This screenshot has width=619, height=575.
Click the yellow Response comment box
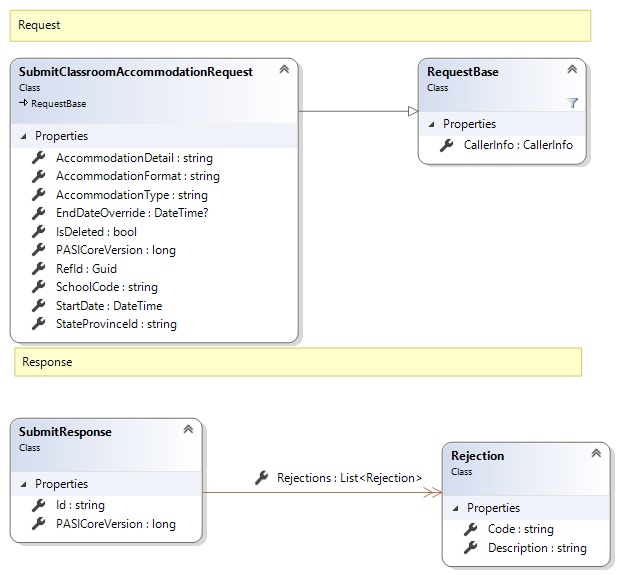point(298,362)
